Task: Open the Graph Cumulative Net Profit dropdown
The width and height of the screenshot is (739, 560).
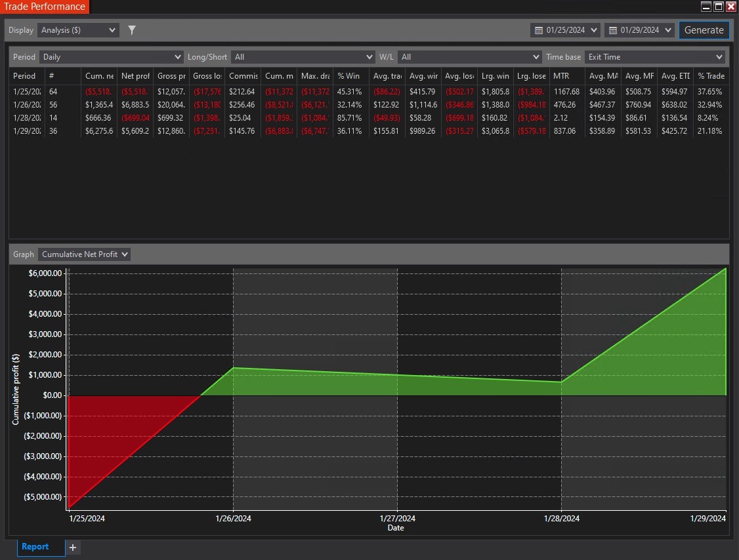Action: click(x=85, y=254)
